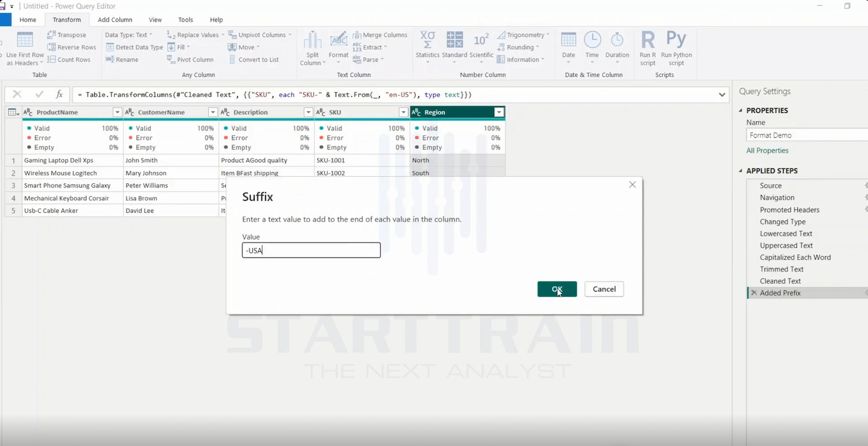Cancel the Suffix dialog
Screen dimensions: 868x446
[604, 289]
